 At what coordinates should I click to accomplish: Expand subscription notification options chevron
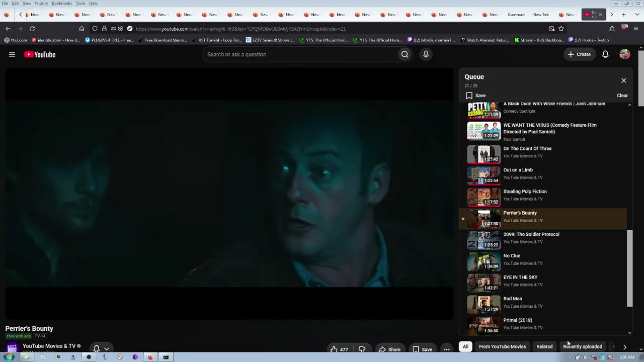click(106, 348)
